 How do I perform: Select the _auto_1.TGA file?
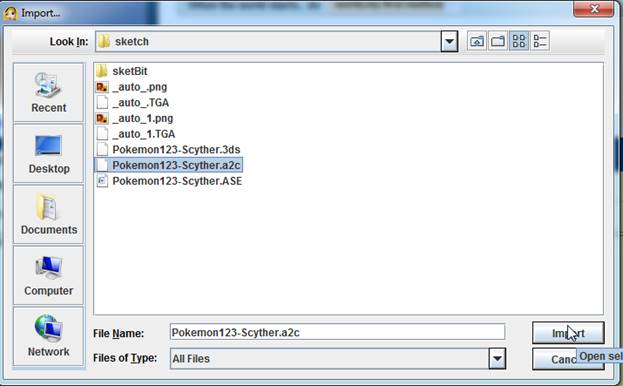(135, 134)
